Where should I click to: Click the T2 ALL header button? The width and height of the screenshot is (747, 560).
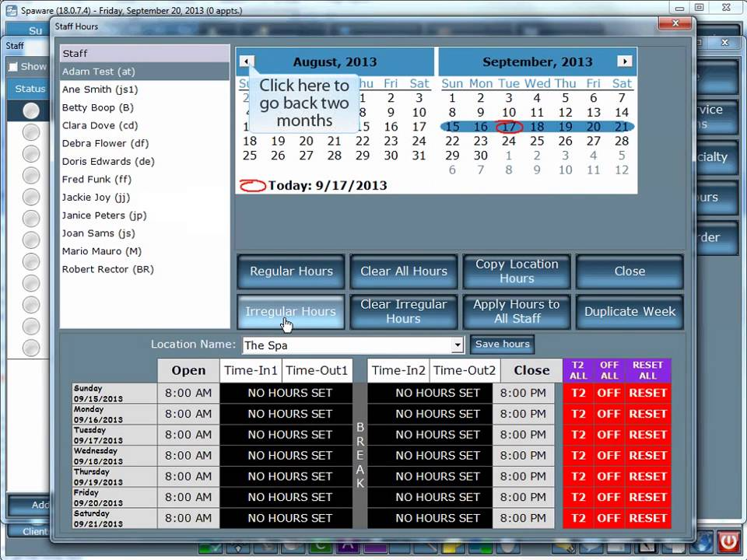click(x=578, y=370)
